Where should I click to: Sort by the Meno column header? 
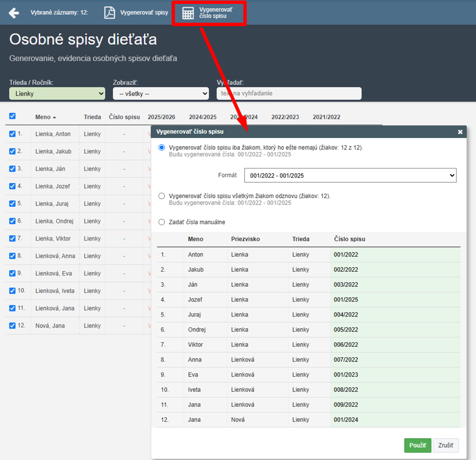46,117
